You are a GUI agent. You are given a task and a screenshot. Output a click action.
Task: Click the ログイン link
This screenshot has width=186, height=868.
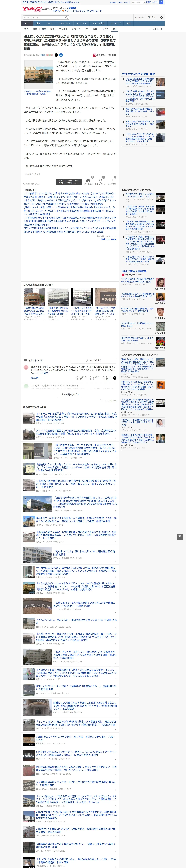(57, 11)
